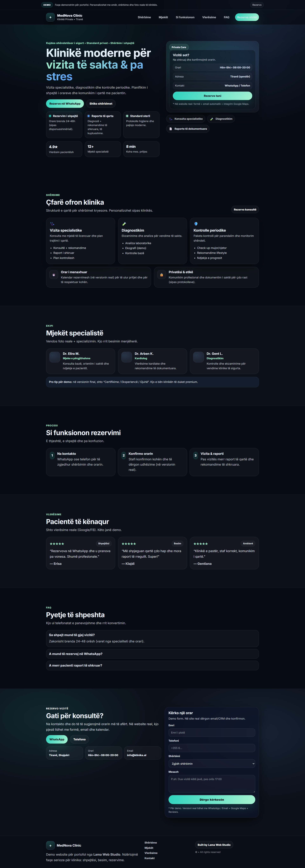Click the alarm clock icon beside Orar i menaxhuar
Image resolution: width=305 pixels, height=868 pixels.
pos(54,275)
